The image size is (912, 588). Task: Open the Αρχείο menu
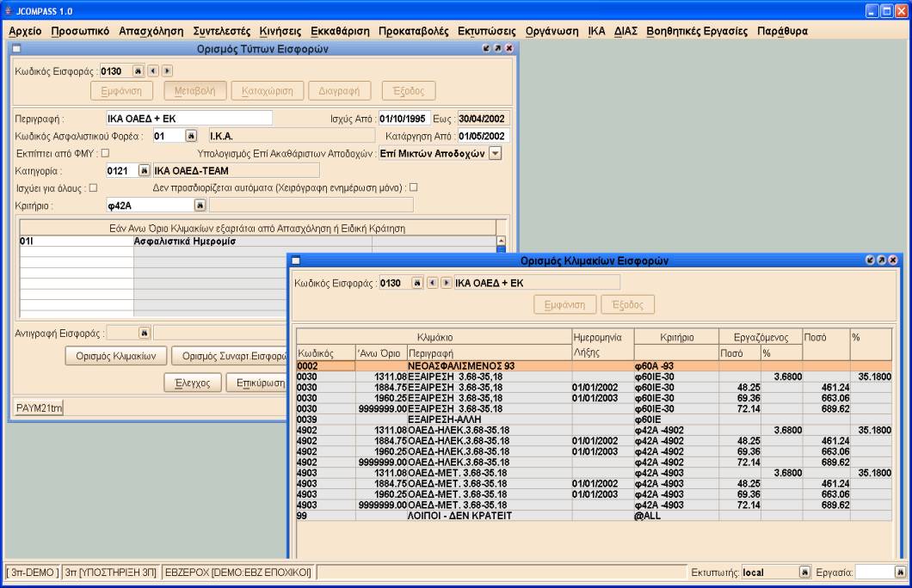tap(25, 31)
